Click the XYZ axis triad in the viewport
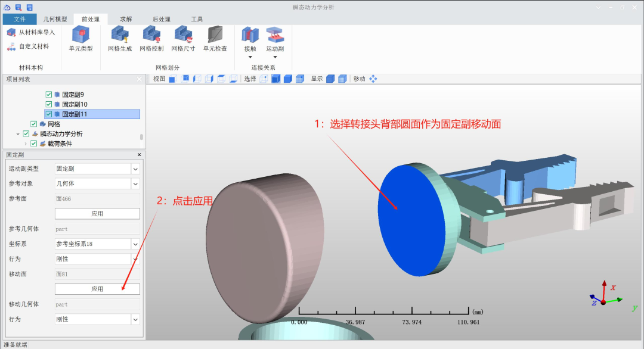This screenshot has width=644, height=349. (x=608, y=295)
